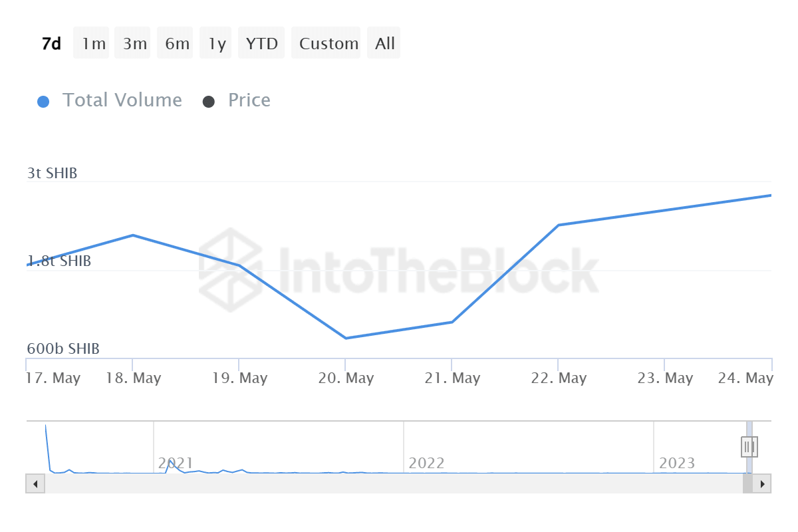Click the navigator scroll left arrow

point(35,483)
